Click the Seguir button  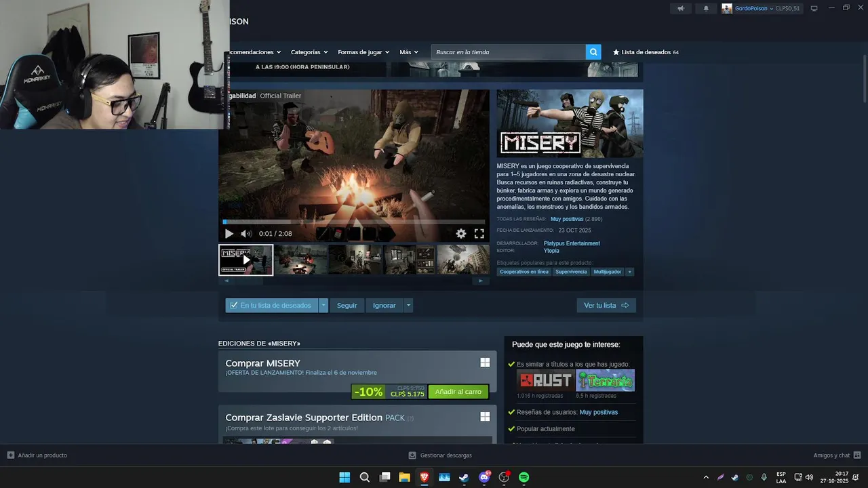(x=347, y=306)
